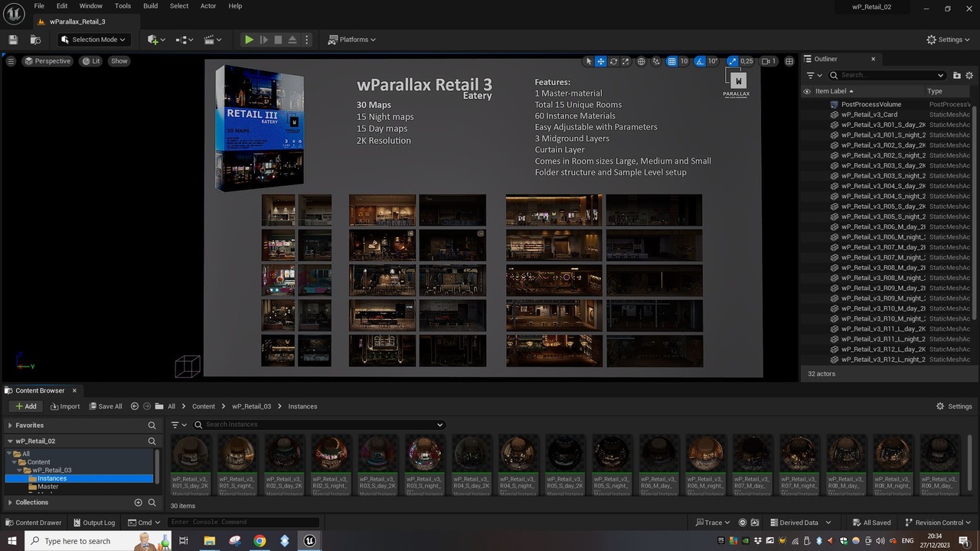
Task: Open the Perspective view mode dropdown
Action: coord(47,61)
